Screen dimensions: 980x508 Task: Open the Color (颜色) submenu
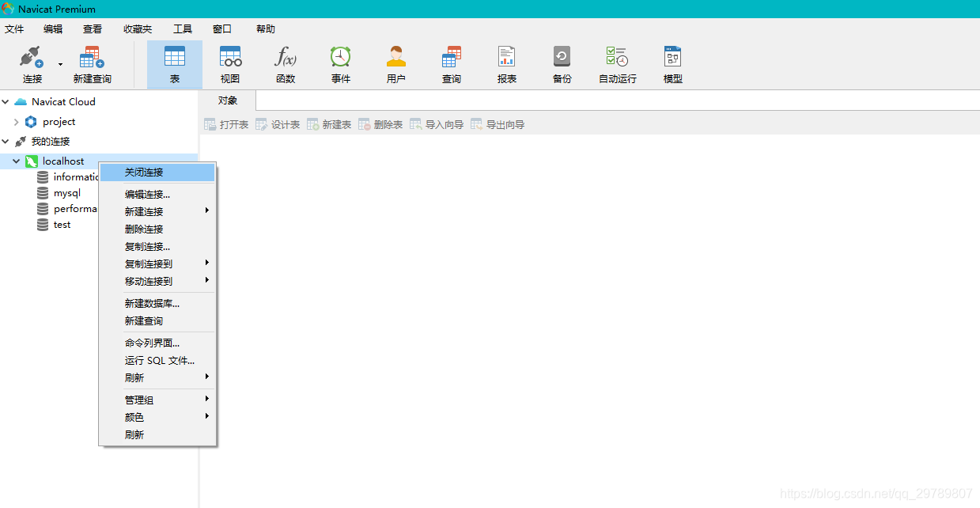[157, 417]
